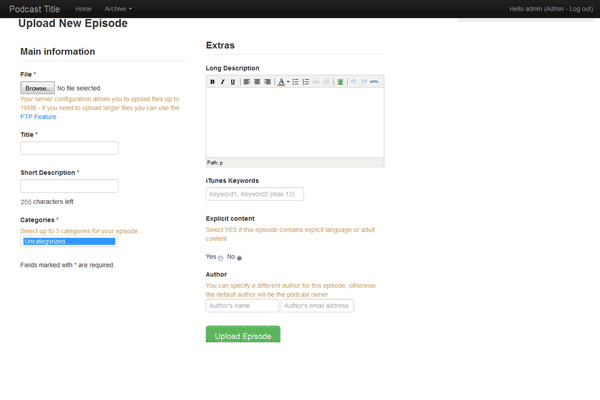Click the undo icon in editor toolbar
The width and height of the screenshot is (600, 400).
(x=353, y=81)
